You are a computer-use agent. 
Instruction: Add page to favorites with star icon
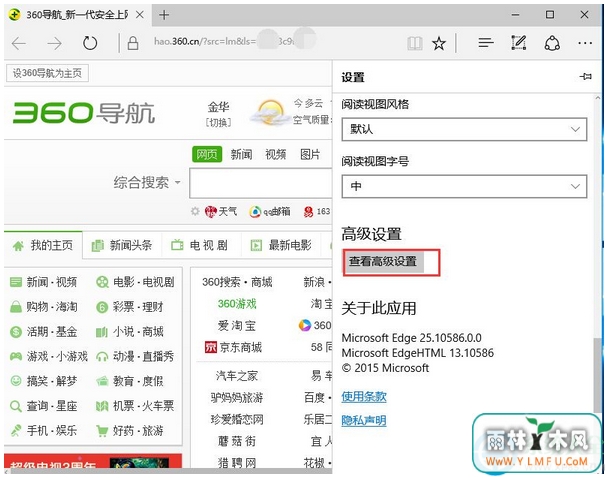[439, 43]
